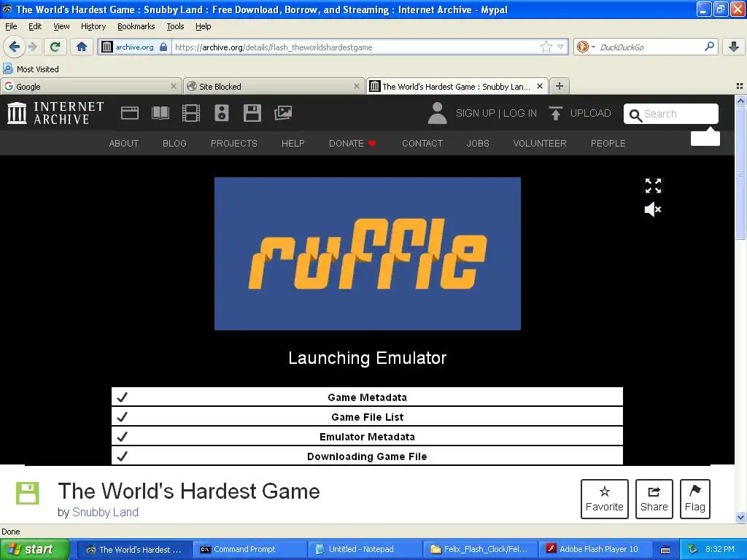
Task: Click the Share button
Action: (x=654, y=499)
